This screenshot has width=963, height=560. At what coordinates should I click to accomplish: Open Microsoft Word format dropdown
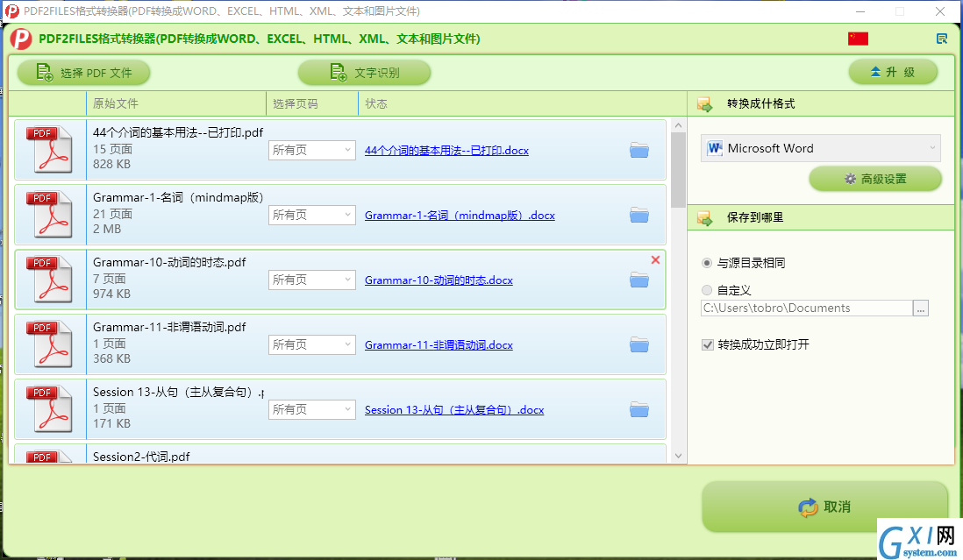click(x=821, y=148)
